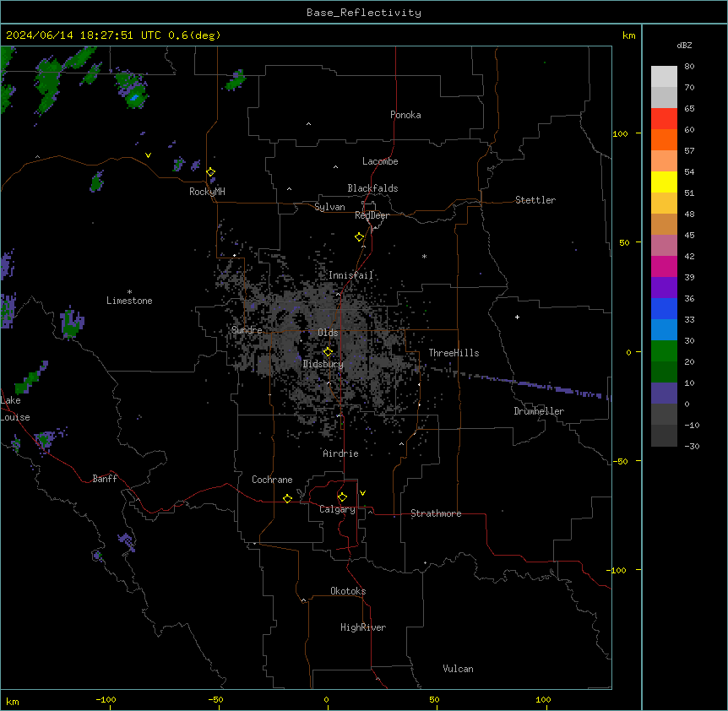This screenshot has width=728, height=711.
Task: Click the white plus marker north of Drumheller
Action: coord(517,317)
